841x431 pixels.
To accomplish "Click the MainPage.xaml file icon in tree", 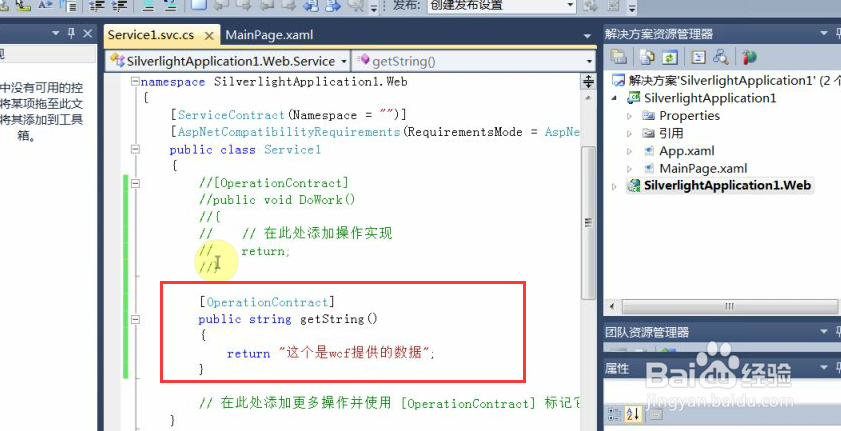I will coord(649,168).
